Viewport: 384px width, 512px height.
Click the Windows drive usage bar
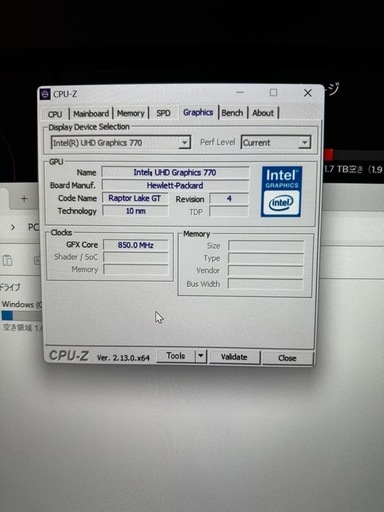pos(21,315)
